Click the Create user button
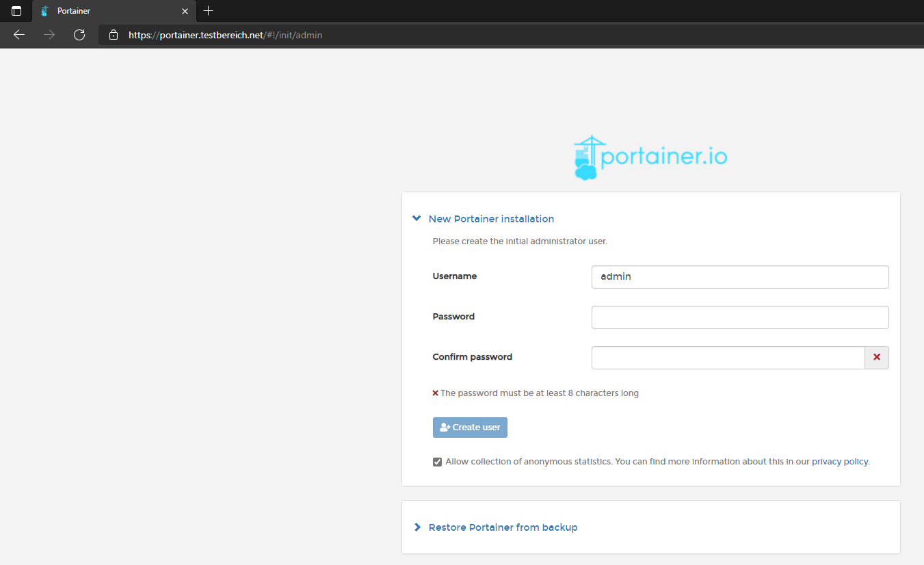Image resolution: width=924 pixels, height=565 pixels. [470, 427]
